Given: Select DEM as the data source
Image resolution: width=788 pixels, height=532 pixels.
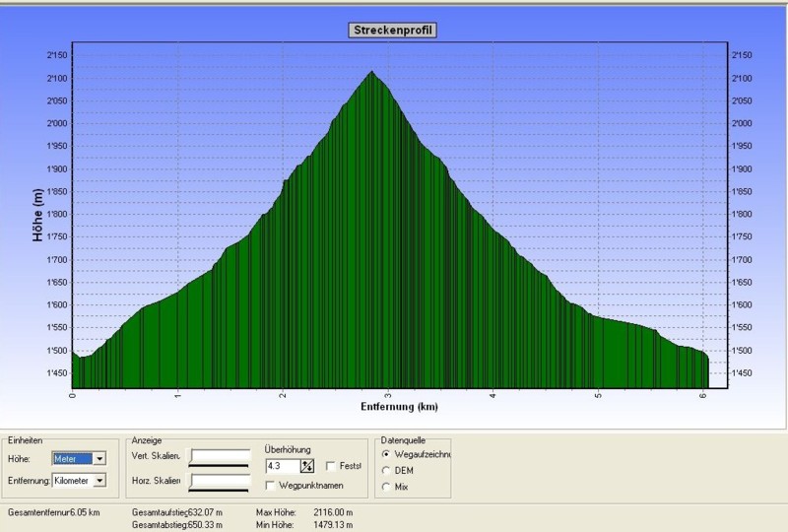Looking at the screenshot, I should click(x=385, y=470).
